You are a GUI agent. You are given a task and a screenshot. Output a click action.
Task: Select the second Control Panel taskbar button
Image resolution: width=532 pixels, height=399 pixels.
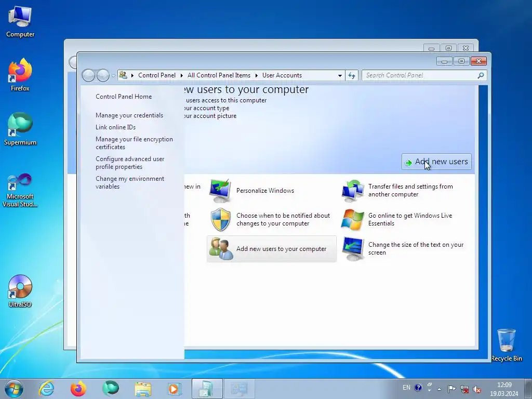tap(239, 389)
